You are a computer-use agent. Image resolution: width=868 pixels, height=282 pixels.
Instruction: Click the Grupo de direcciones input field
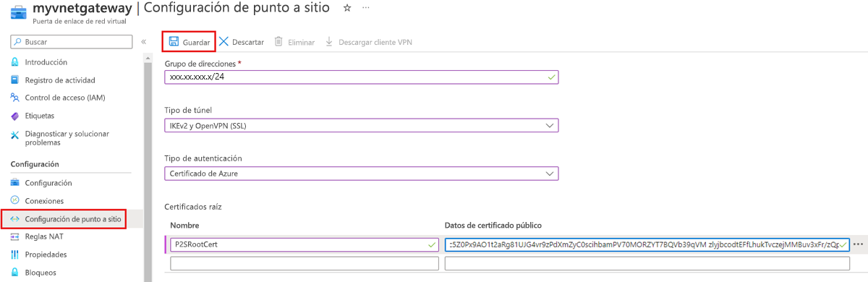[362, 77]
